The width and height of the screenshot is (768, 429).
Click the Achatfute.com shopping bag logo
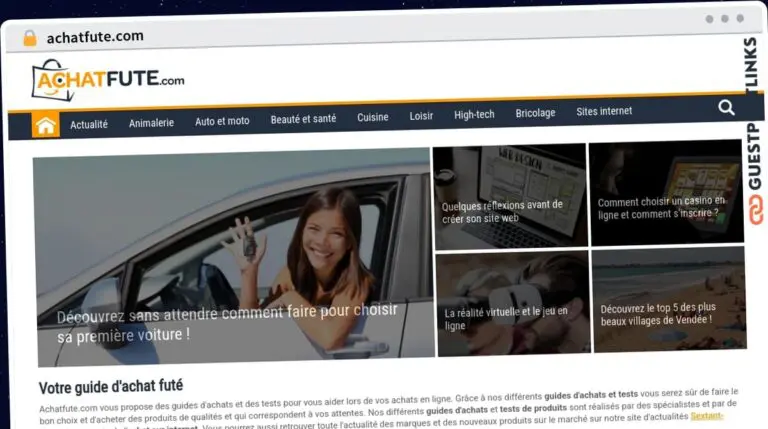[108, 80]
